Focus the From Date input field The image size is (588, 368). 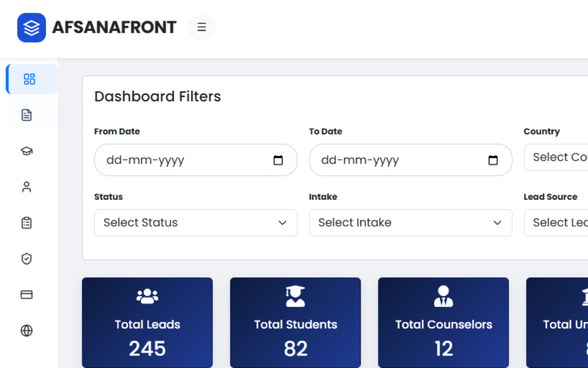click(x=196, y=160)
